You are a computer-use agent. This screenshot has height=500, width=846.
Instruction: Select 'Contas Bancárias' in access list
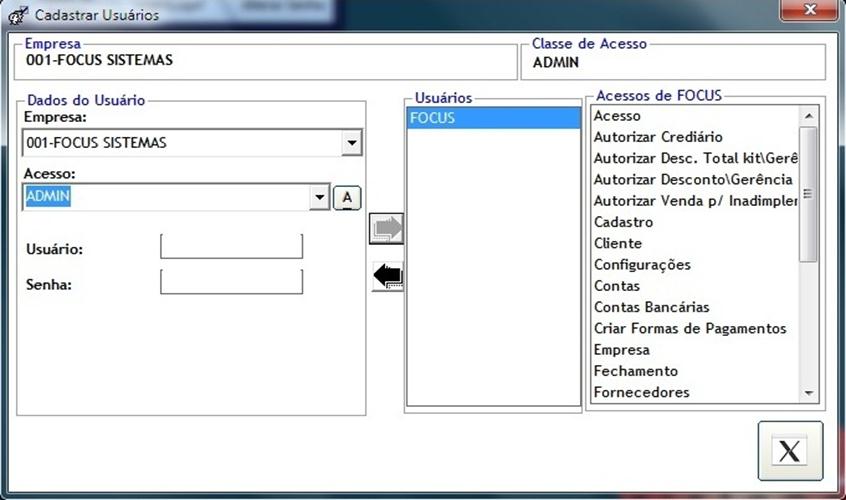click(x=694, y=307)
